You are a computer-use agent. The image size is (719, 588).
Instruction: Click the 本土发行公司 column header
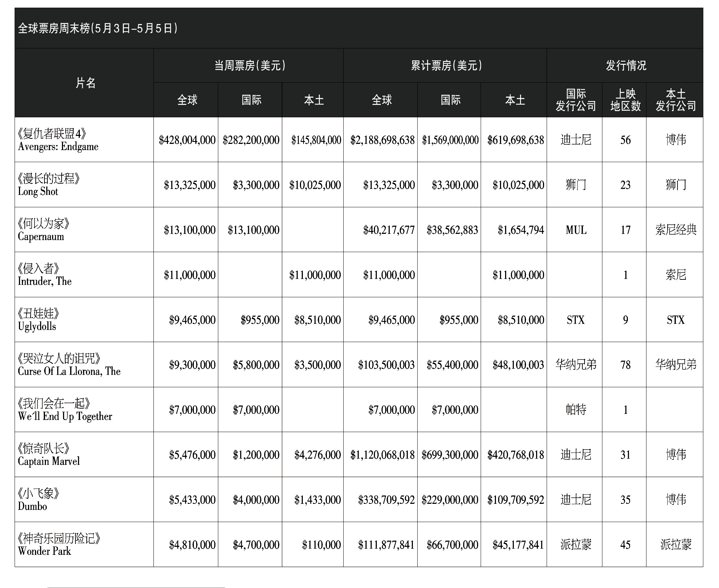click(x=676, y=100)
